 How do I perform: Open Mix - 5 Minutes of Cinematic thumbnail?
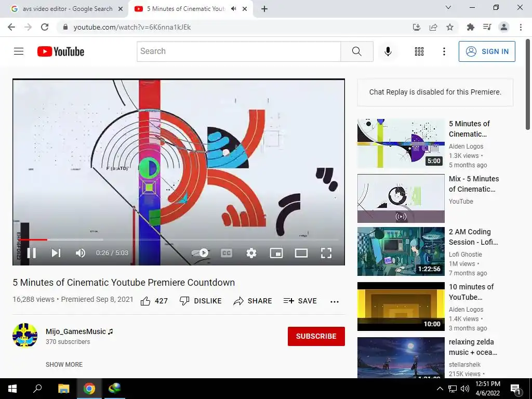click(401, 198)
